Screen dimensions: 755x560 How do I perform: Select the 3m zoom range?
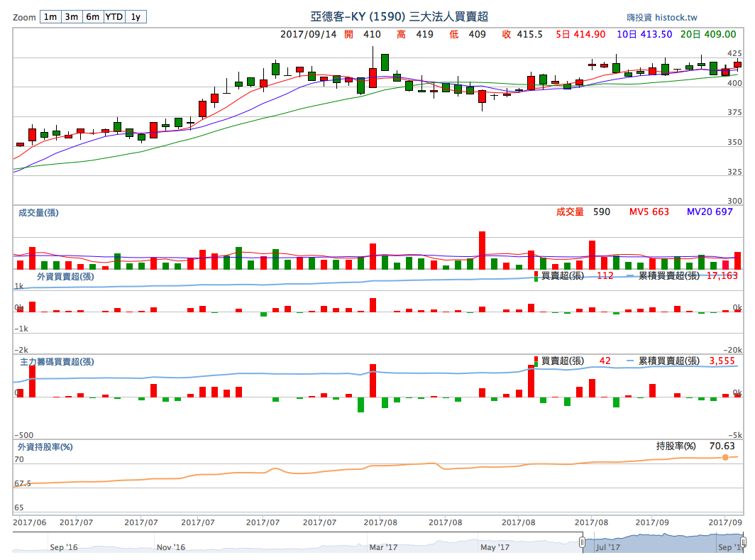71,17
